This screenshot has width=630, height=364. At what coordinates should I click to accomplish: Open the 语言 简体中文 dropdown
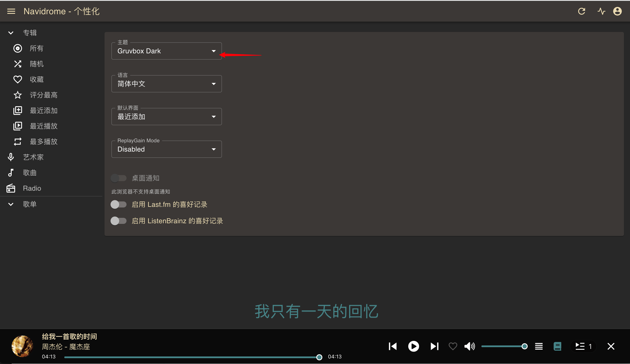coord(166,84)
